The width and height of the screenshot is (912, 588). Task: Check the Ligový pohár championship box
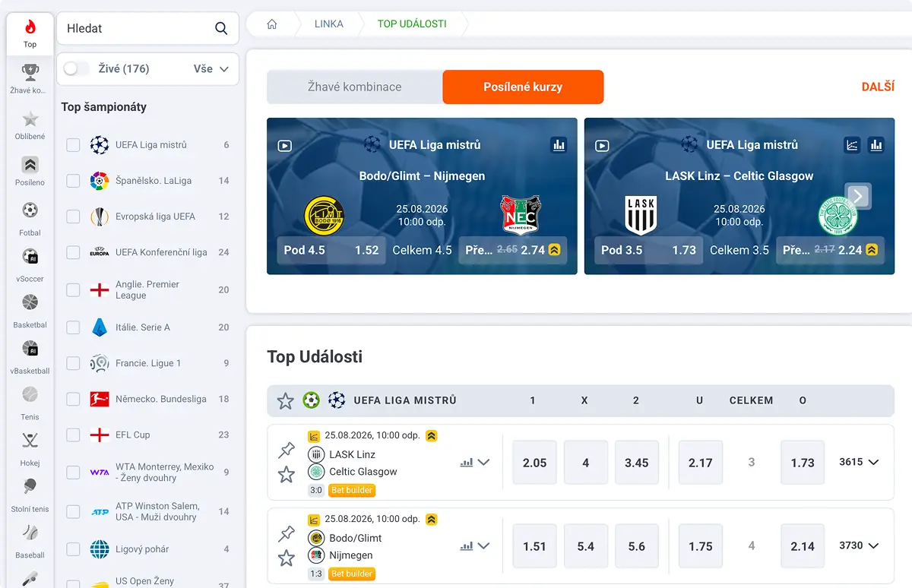point(73,549)
